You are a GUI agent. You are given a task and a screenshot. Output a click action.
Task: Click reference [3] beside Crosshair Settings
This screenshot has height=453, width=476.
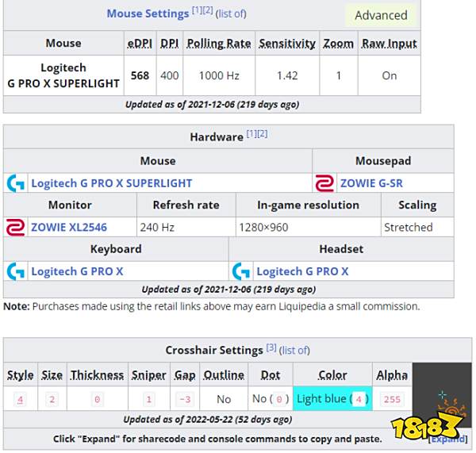pyautogui.click(x=271, y=347)
